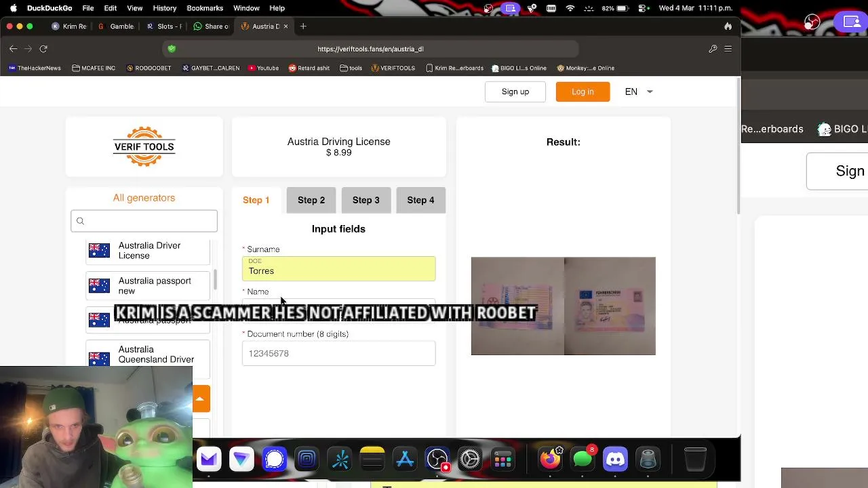Open a new browser tab with plus

click(303, 26)
